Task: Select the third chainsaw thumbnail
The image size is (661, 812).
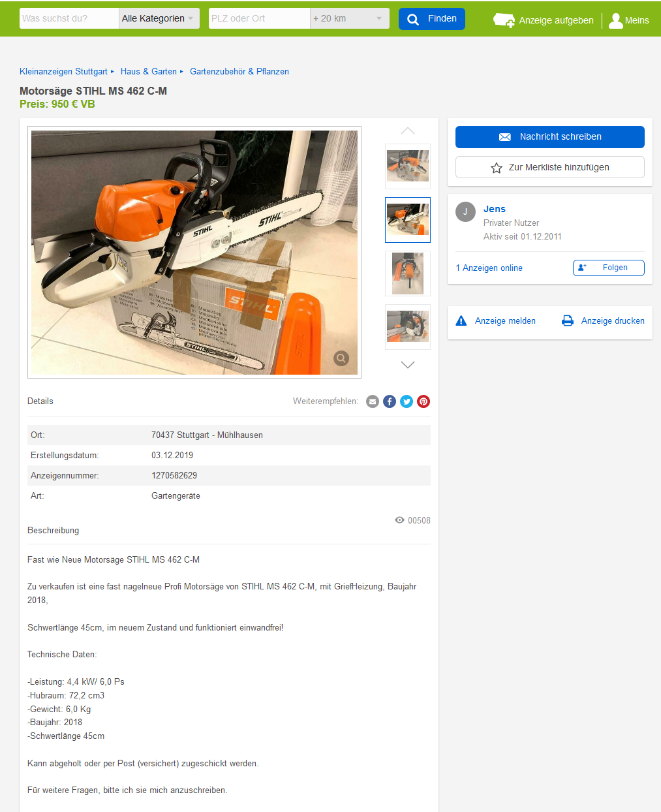Action: point(408,273)
